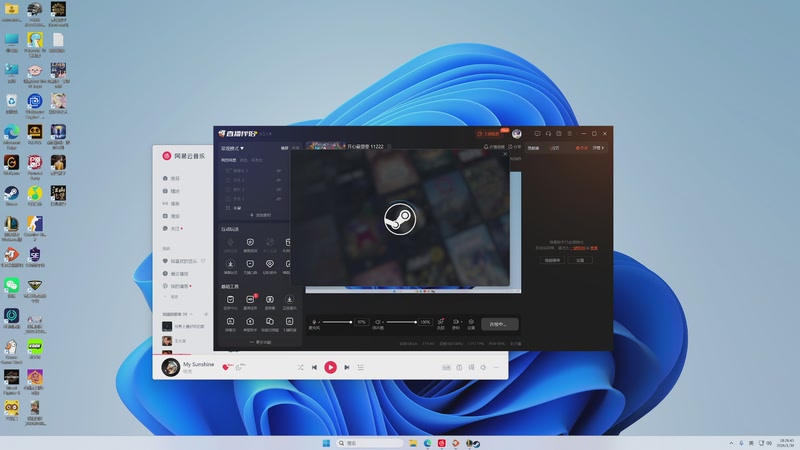Open the small arrow beside speaker icon
Image resolution: width=800 pixels, height=450 pixels.
point(384,322)
